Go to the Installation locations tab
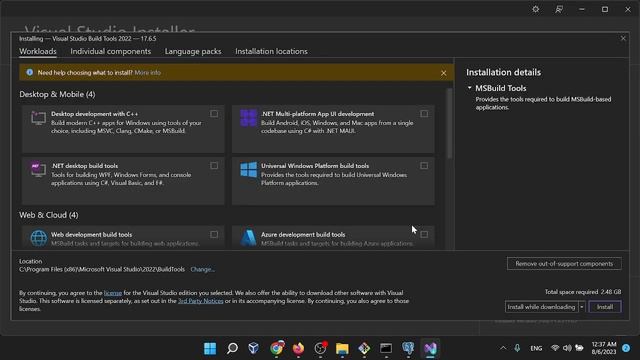 [x=271, y=51]
